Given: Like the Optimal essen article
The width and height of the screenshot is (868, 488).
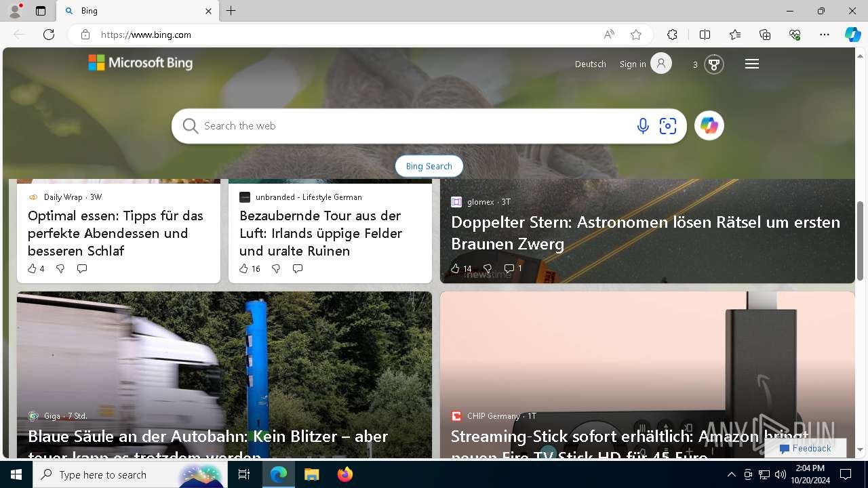Looking at the screenshot, I should 36,269.
